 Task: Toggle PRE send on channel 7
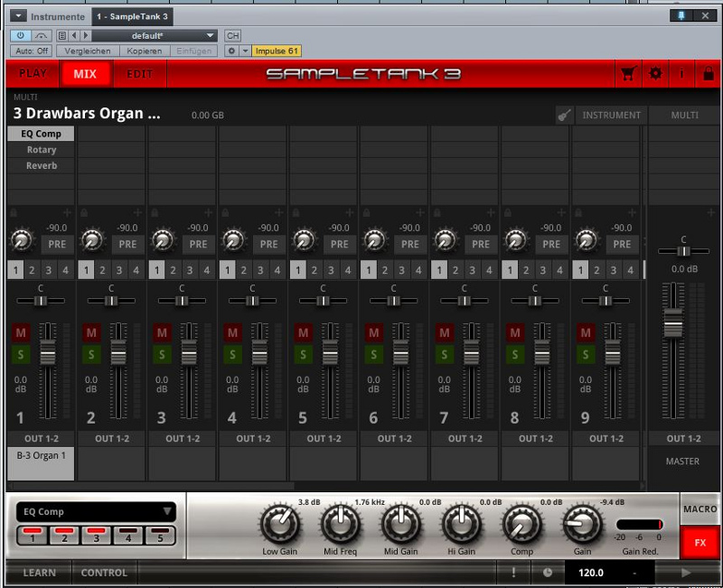point(481,244)
